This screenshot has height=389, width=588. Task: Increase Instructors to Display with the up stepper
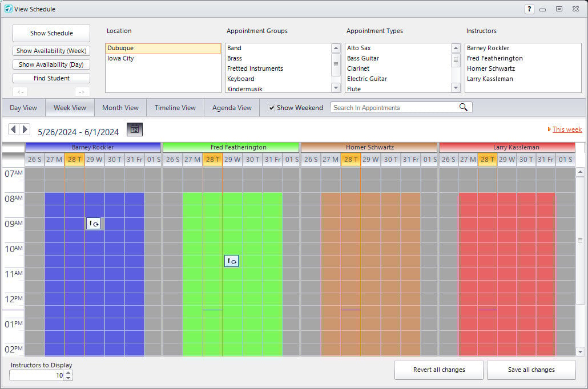68,372
